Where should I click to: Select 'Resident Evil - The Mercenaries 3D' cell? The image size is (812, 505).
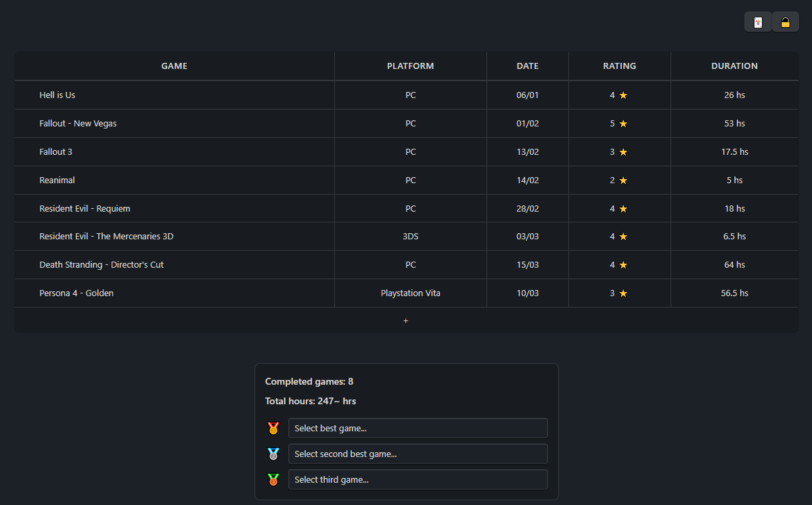pos(175,237)
